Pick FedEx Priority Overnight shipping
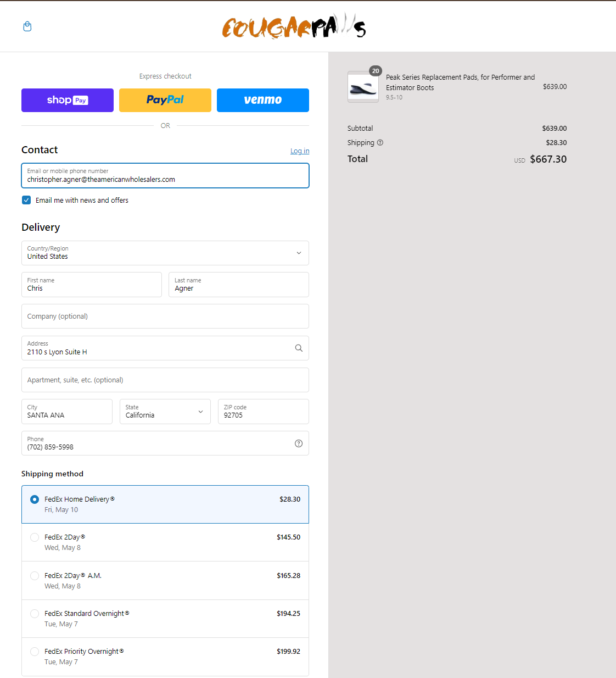The image size is (616, 678). click(165, 657)
